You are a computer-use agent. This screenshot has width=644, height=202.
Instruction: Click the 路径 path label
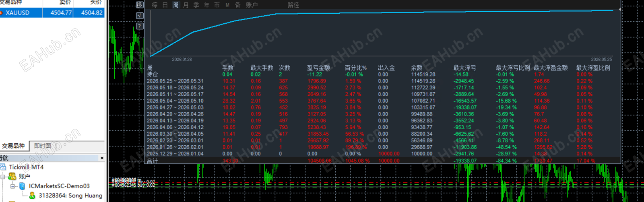(x=293, y=5)
